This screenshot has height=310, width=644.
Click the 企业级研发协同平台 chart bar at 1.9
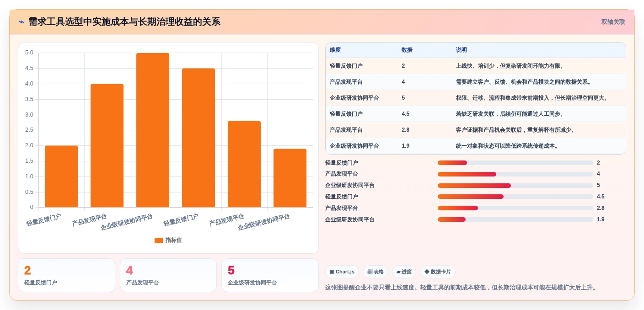point(290,178)
